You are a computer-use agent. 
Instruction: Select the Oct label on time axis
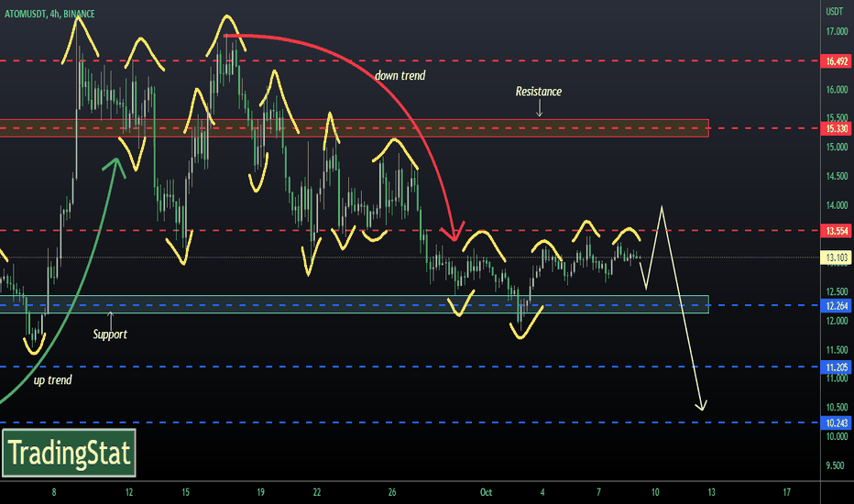[x=486, y=493]
